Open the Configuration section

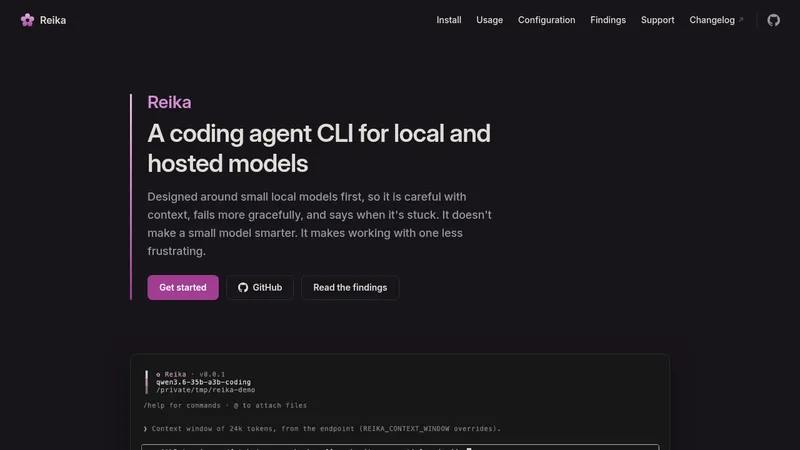(x=546, y=20)
